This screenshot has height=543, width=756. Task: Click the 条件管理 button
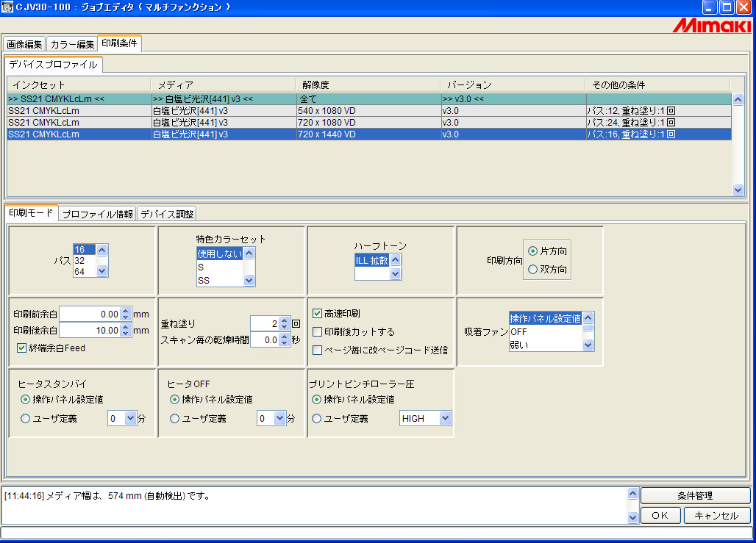point(695,495)
